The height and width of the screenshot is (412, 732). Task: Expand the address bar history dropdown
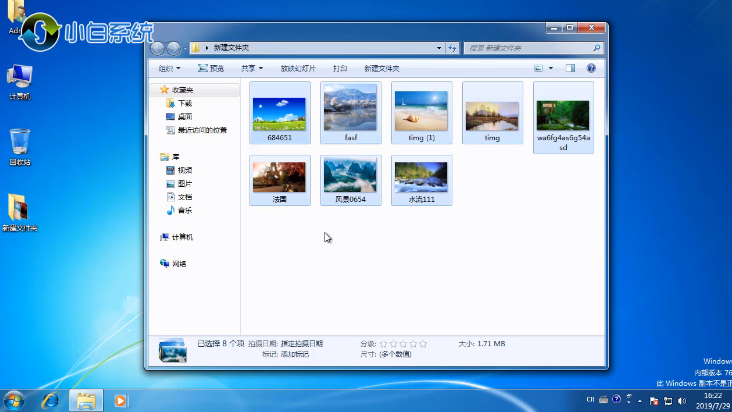439,48
